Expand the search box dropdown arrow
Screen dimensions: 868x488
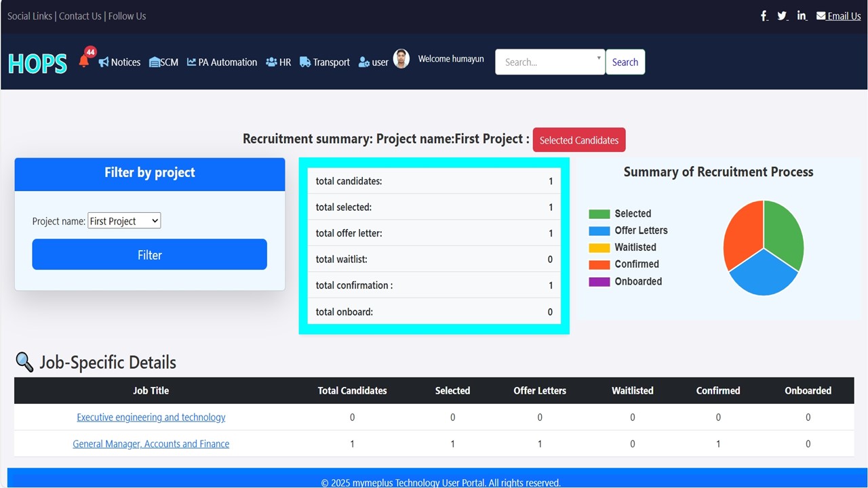point(599,58)
